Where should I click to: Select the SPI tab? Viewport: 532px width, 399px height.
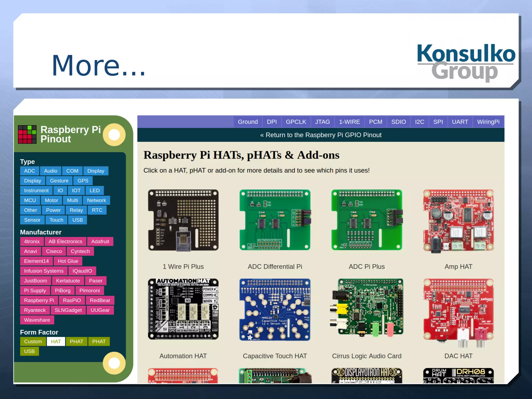pos(438,122)
